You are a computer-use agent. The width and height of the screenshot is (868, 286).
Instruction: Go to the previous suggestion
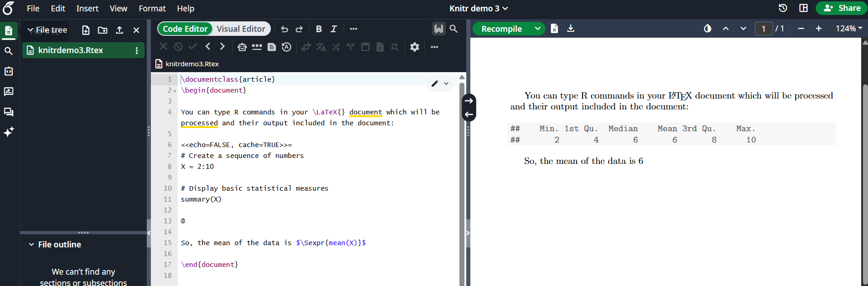[x=208, y=46]
